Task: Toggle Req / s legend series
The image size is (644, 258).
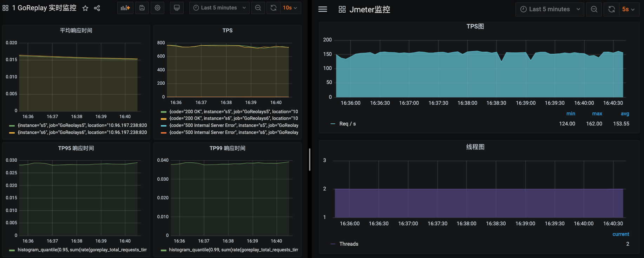Action: [348, 124]
